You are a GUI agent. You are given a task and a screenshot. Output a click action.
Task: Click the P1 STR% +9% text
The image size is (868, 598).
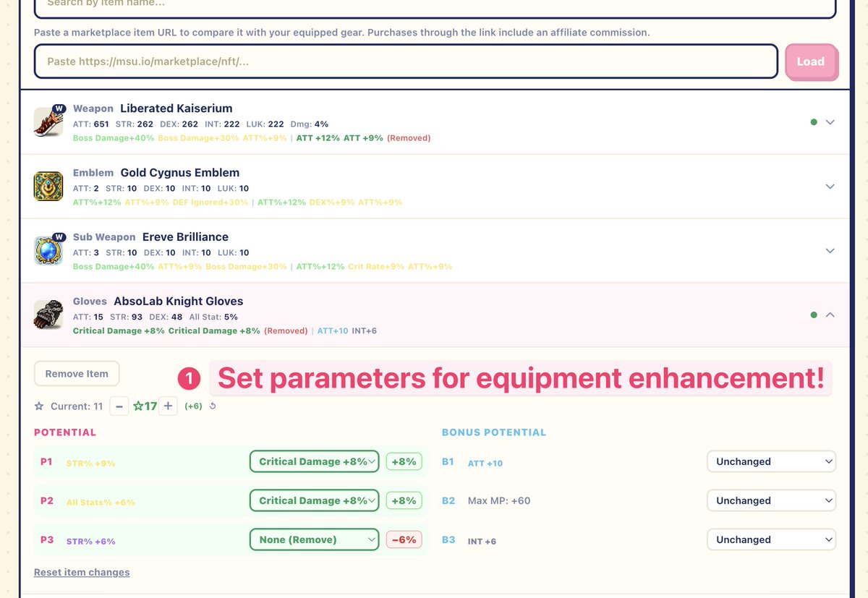[90, 463]
